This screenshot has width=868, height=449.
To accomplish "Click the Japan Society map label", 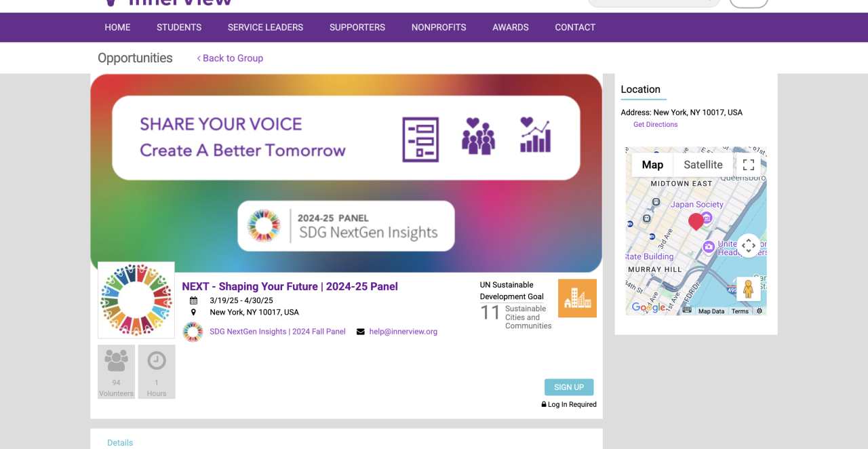I will [696, 204].
